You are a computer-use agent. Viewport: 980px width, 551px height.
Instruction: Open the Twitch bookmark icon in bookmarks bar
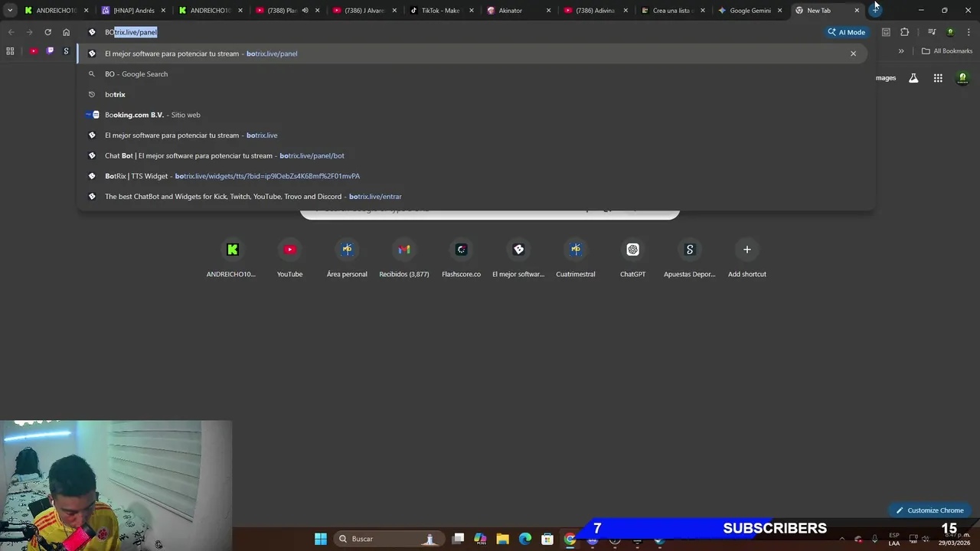50,51
